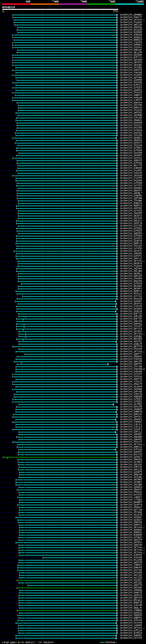Image resolution: width=146 pixels, height=644 pixels.
Task: Select hit UniRef100_P93208
Action: click(131, 110)
